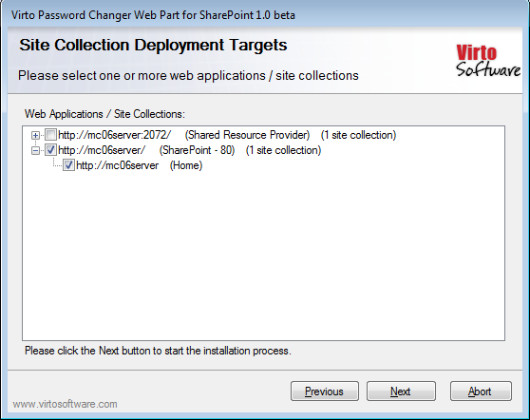Click the Previous button
This screenshot has height=420, width=530.
coord(325,391)
